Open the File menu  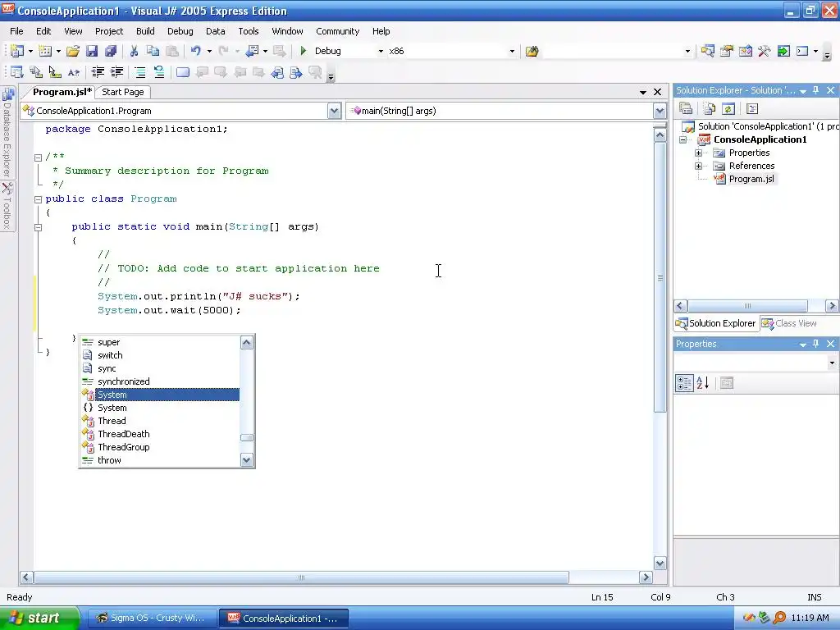(x=16, y=31)
